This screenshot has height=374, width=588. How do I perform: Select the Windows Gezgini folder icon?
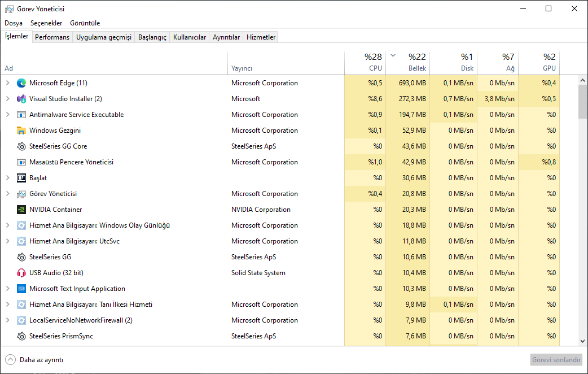pos(21,131)
